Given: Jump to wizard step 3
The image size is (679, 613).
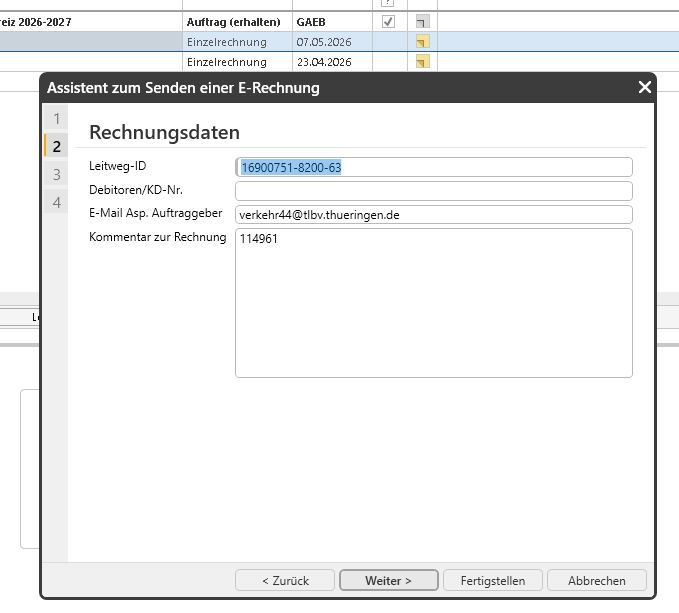Looking at the screenshot, I should (x=57, y=174).
